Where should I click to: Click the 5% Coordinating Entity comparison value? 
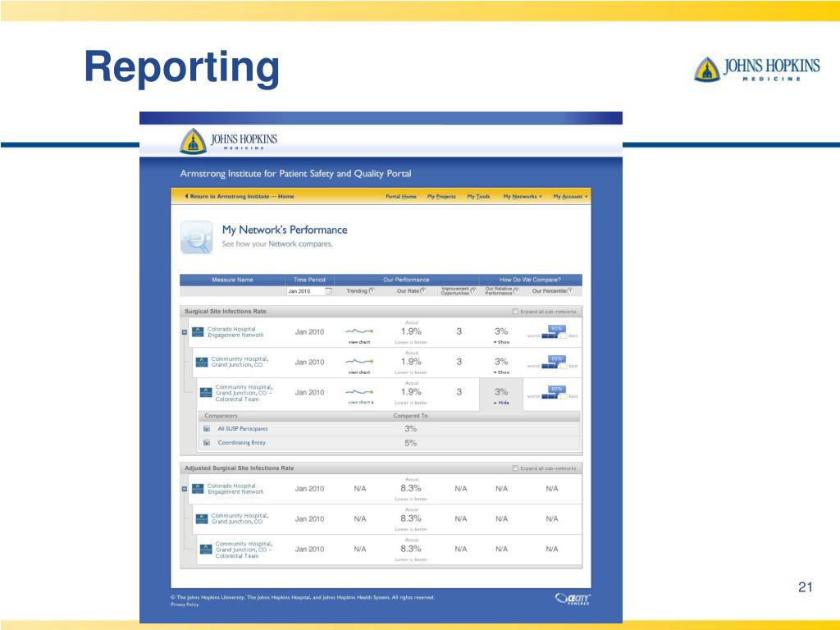pos(410,442)
